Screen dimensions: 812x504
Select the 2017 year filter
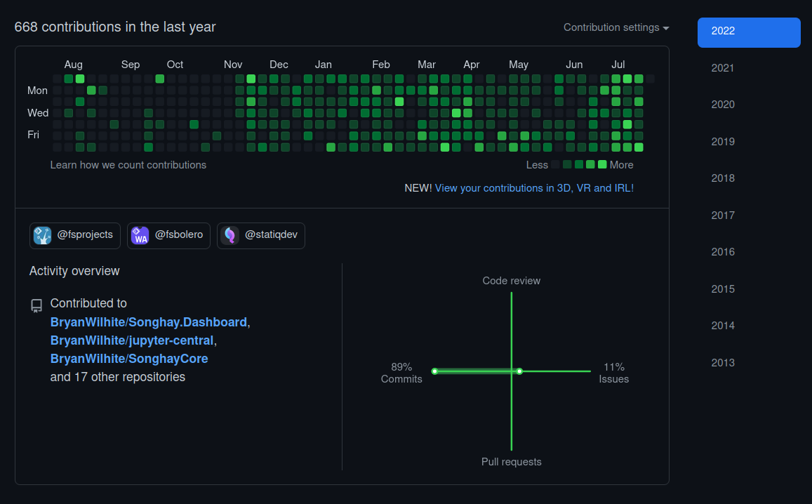click(722, 215)
